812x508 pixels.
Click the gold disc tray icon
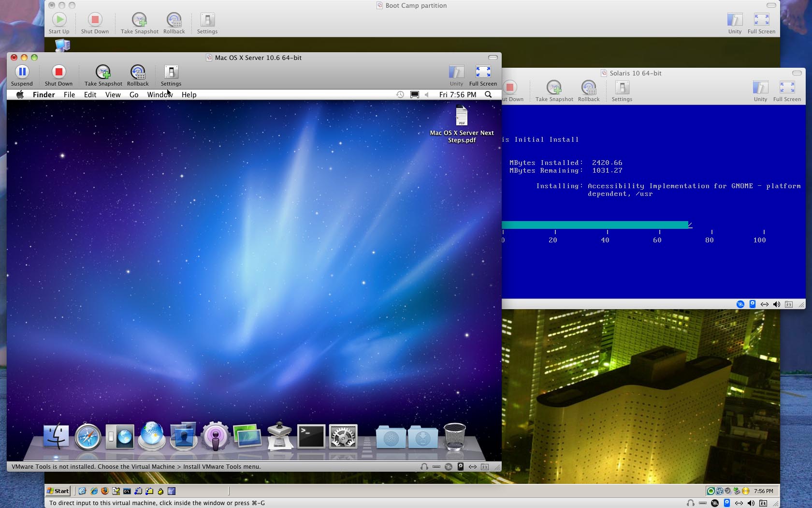click(745, 491)
